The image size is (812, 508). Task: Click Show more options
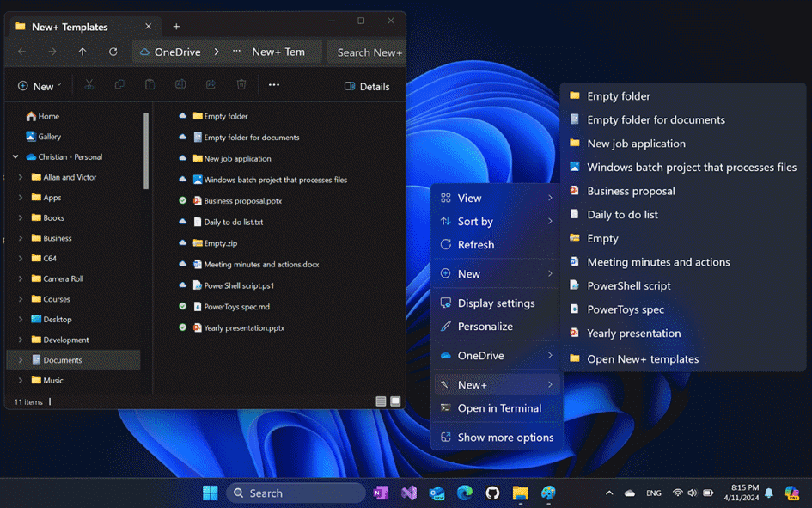[504, 437]
